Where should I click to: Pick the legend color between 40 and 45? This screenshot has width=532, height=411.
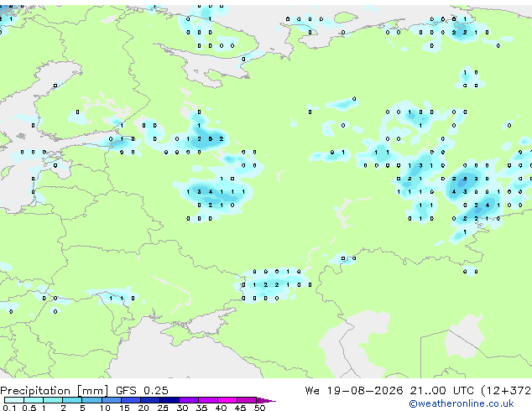227,400
